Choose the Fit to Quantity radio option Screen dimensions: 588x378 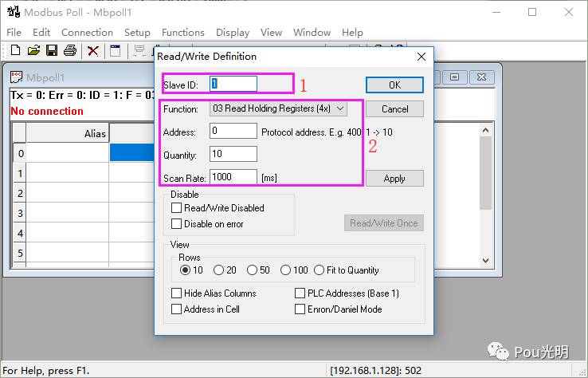pos(319,270)
